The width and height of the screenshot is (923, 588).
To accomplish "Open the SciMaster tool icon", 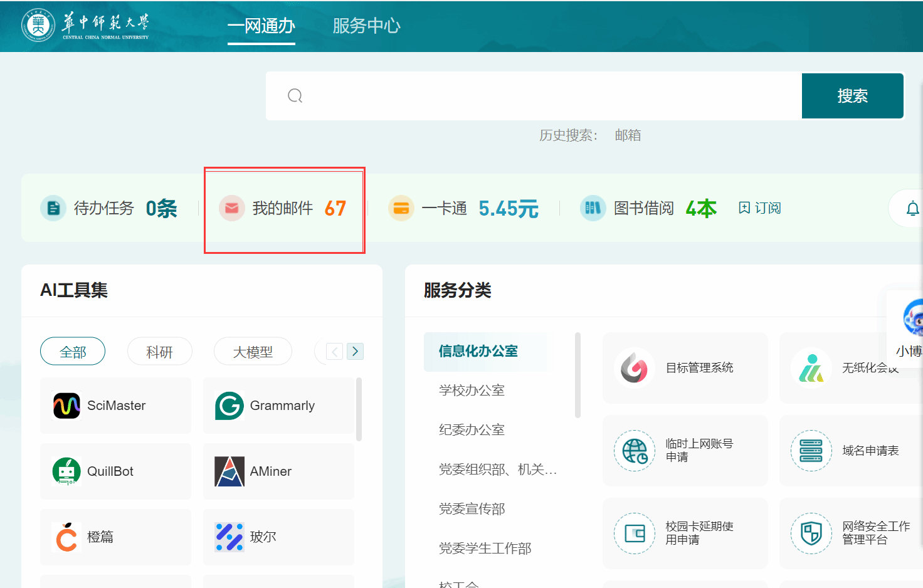I will [66, 406].
